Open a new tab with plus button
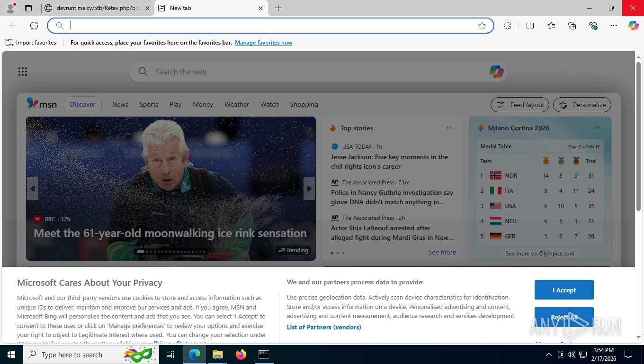Image resolution: width=644 pixels, height=364 pixels. point(278,8)
